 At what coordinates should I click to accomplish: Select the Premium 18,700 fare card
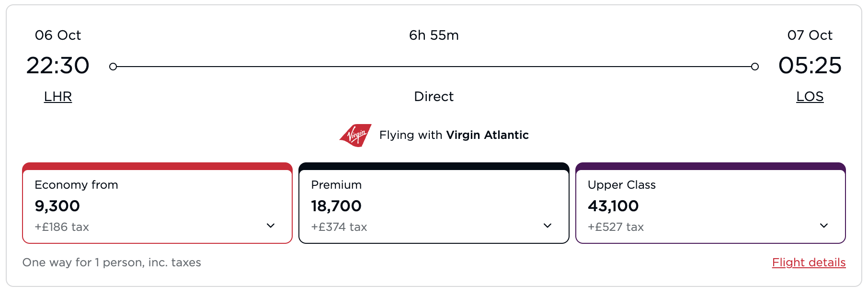pyautogui.click(x=434, y=203)
